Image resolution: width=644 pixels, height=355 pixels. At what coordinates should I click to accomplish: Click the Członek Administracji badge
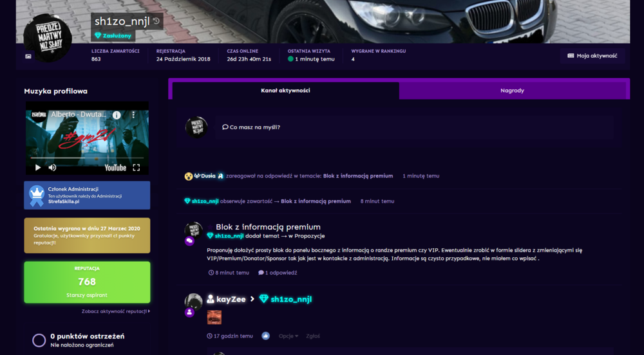point(87,196)
